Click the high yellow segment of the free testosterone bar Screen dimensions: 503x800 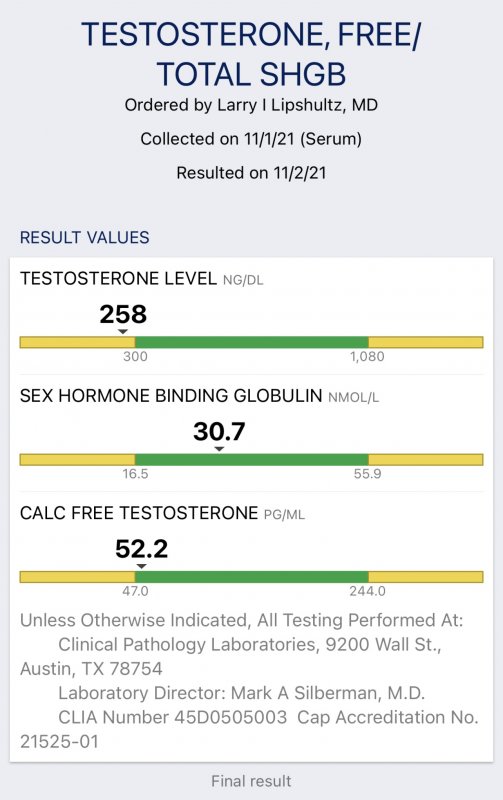pyautogui.click(x=425, y=577)
